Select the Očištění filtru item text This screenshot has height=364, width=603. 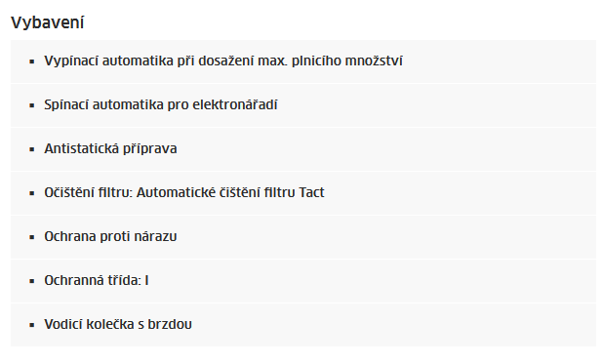tap(184, 192)
